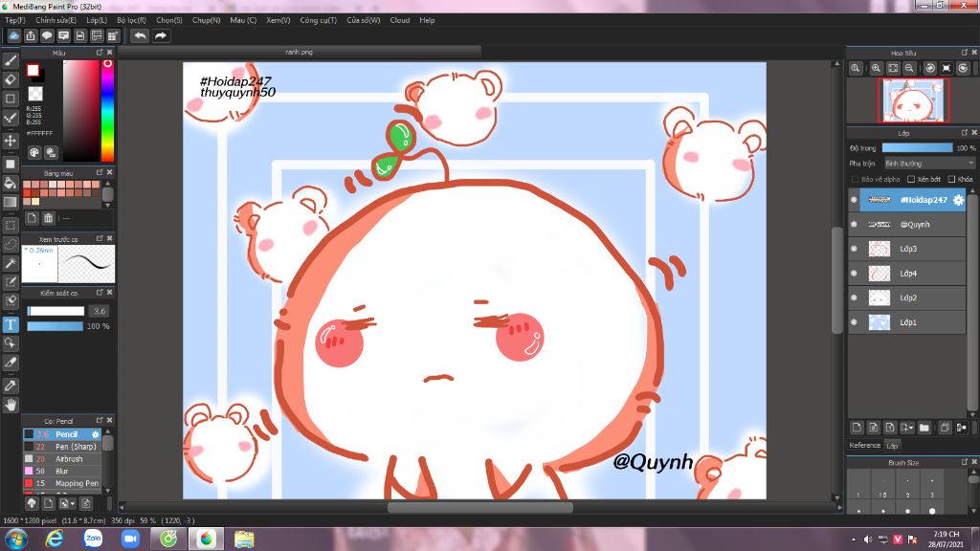
Task: Undock the Lớp panel
Action: click(965, 132)
